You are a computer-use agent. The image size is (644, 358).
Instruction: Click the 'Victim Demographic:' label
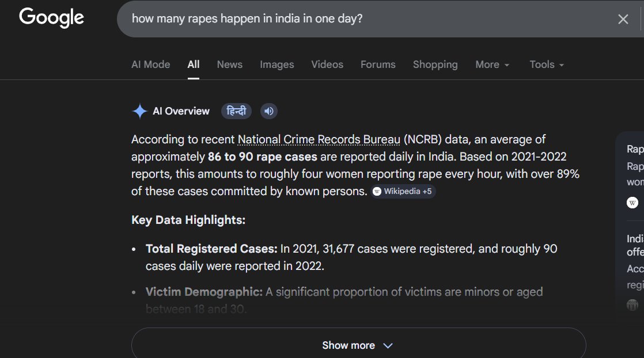coord(204,292)
